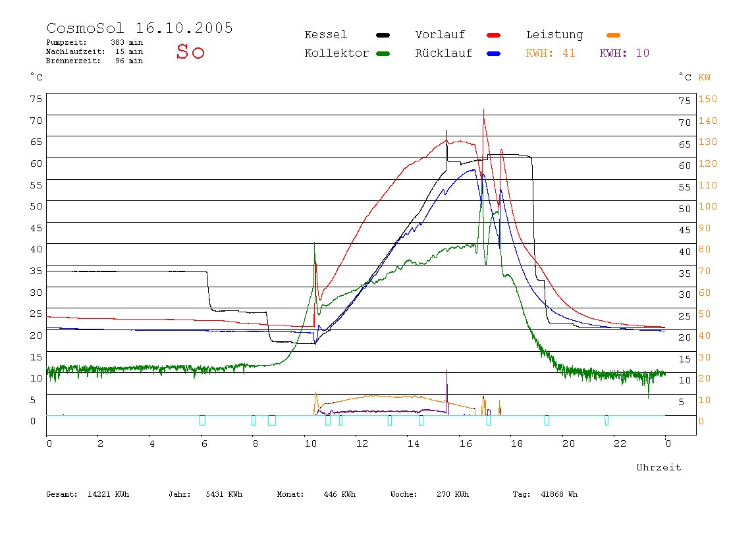
Task: Click the black Kessel legend swatch
Action: 383,35
